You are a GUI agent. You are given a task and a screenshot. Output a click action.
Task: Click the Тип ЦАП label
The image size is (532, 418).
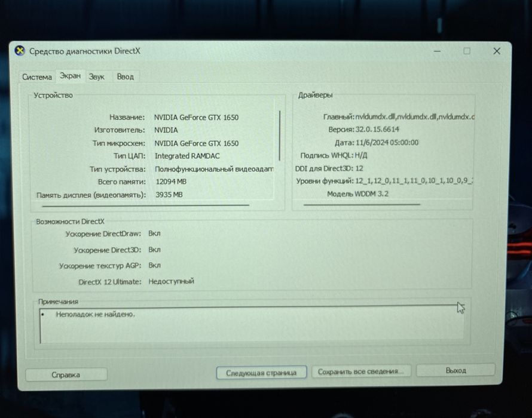[x=129, y=156]
